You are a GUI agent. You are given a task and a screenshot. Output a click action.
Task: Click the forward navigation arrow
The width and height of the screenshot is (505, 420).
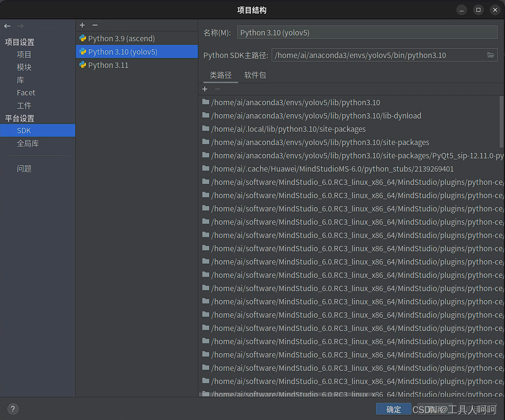click(20, 26)
